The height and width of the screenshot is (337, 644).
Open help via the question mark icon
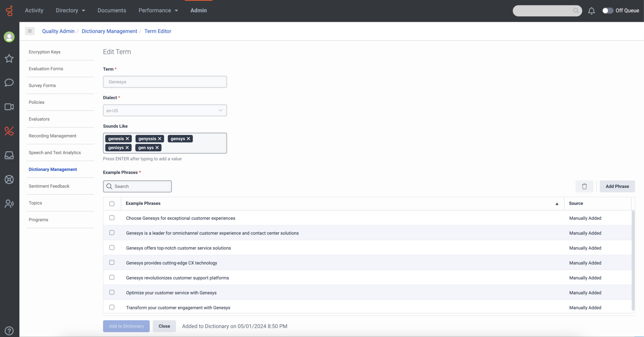9,330
